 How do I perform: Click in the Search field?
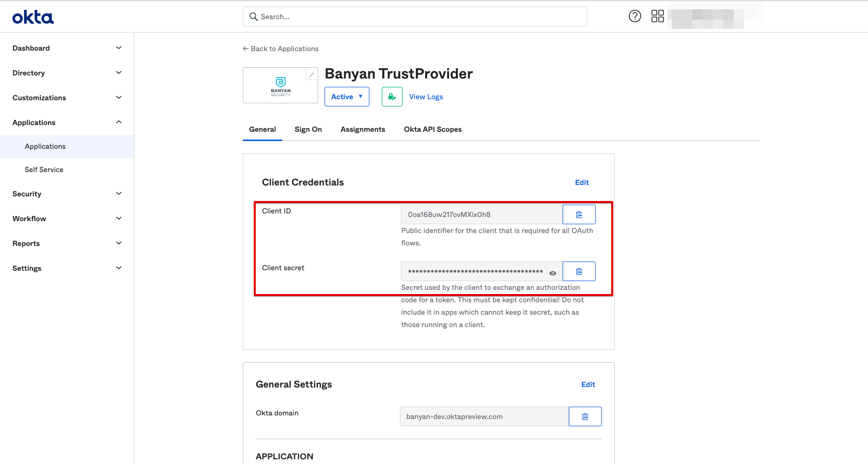pyautogui.click(x=415, y=17)
